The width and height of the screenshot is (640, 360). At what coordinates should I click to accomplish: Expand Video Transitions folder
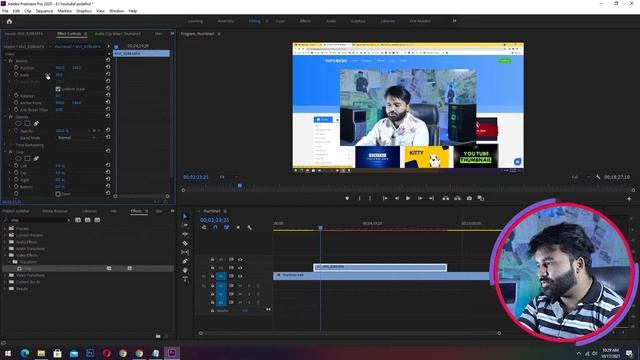point(6,276)
